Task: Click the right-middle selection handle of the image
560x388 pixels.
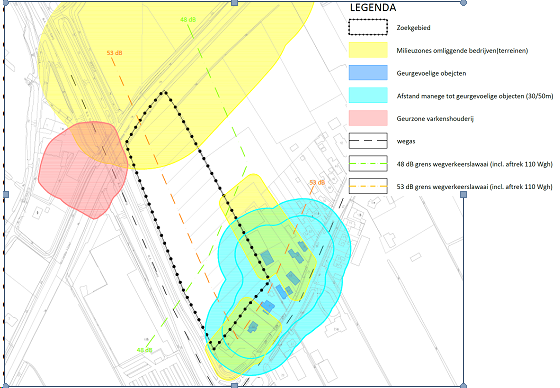Action: coord(464,194)
